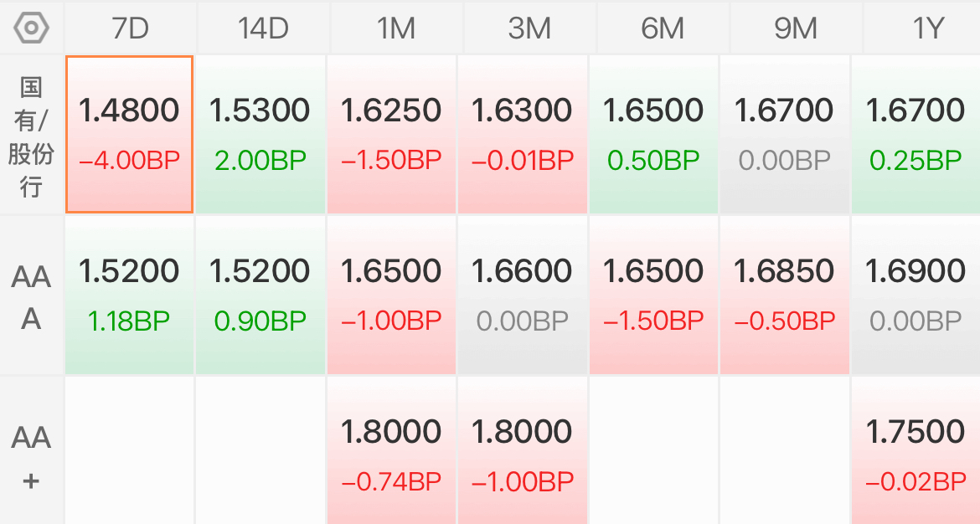This screenshot has height=524, width=980.
Task: Open the highlighted 1.4800 rate cell
Action: coord(129,134)
